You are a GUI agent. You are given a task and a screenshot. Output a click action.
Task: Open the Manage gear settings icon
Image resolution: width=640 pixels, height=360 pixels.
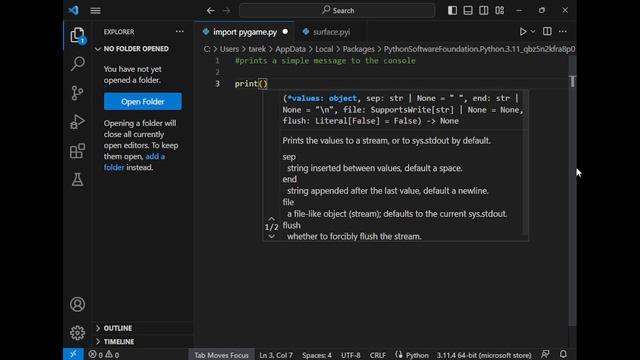[77, 333]
